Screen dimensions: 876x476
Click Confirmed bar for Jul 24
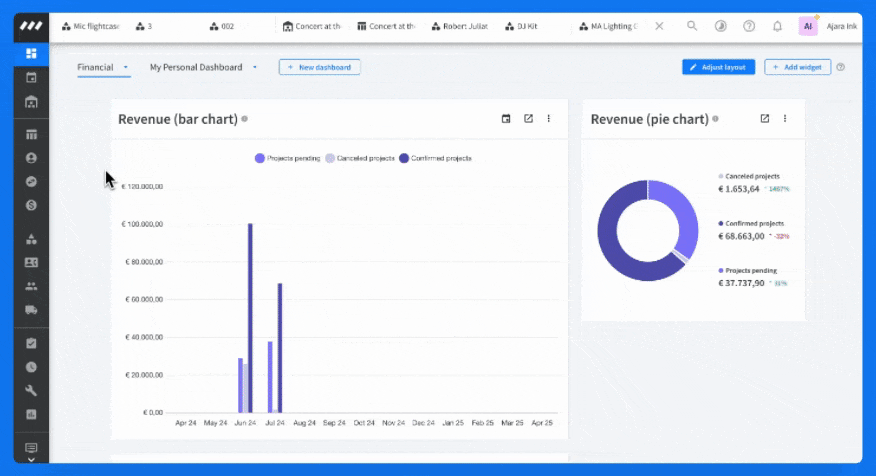point(280,348)
